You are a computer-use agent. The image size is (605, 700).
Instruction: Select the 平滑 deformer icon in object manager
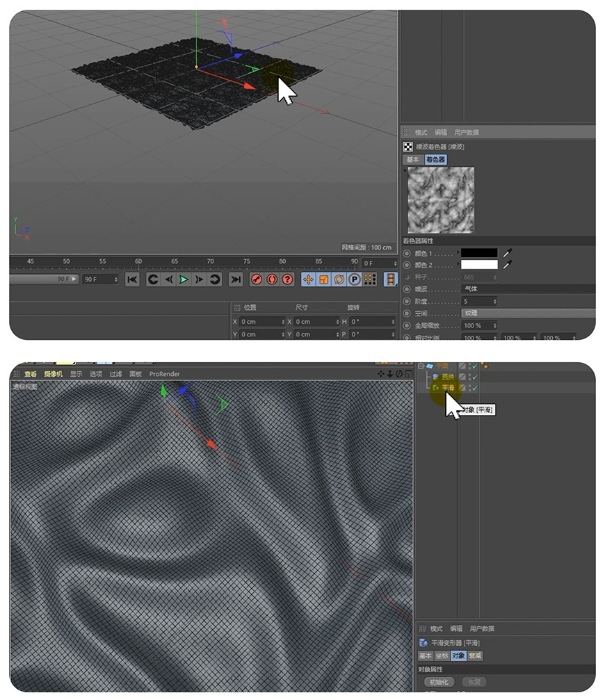(436, 387)
